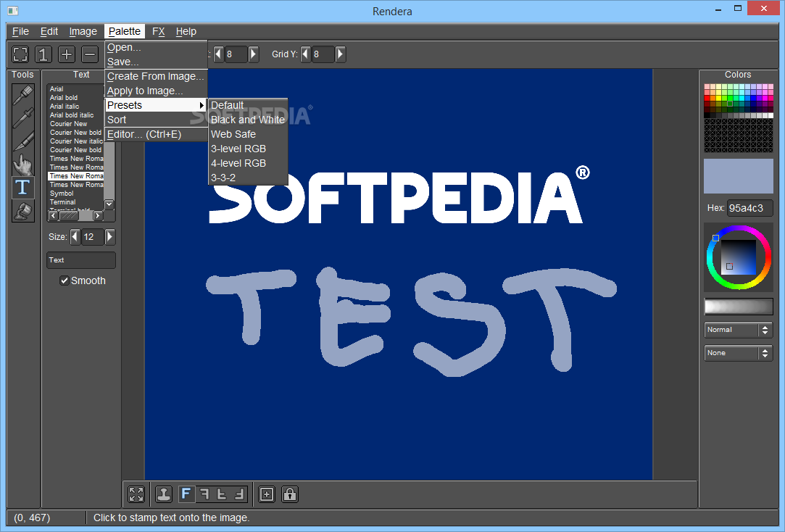This screenshot has width=785, height=532.
Task: Choose Create From Image... menu item
Action: [x=156, y=77]
